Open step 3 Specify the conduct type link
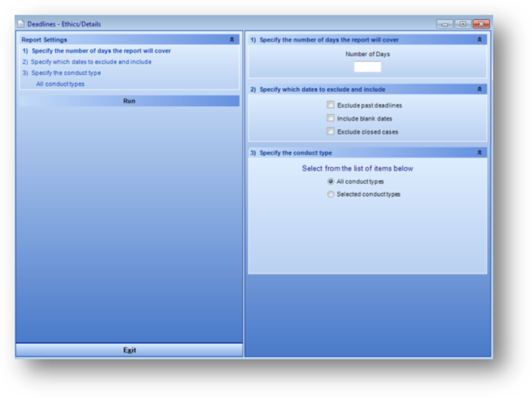 [62, 73]
